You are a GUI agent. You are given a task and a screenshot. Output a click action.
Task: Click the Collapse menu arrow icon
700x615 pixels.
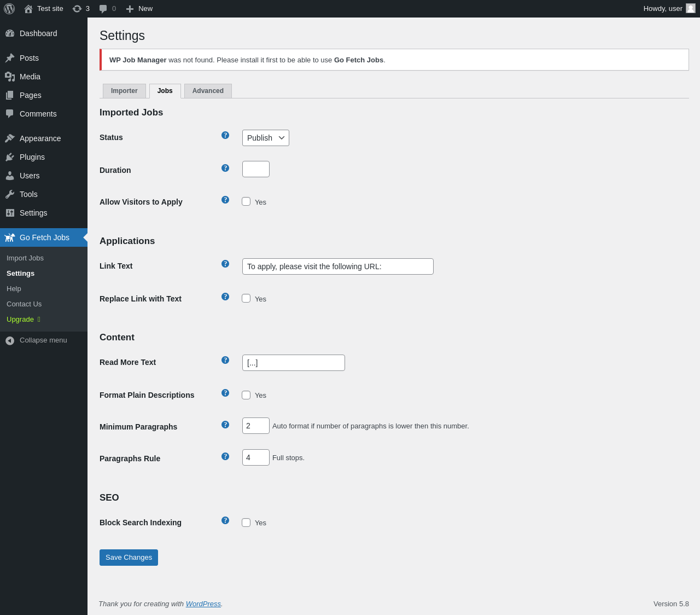pyautogui.click(x=10, y=341)
